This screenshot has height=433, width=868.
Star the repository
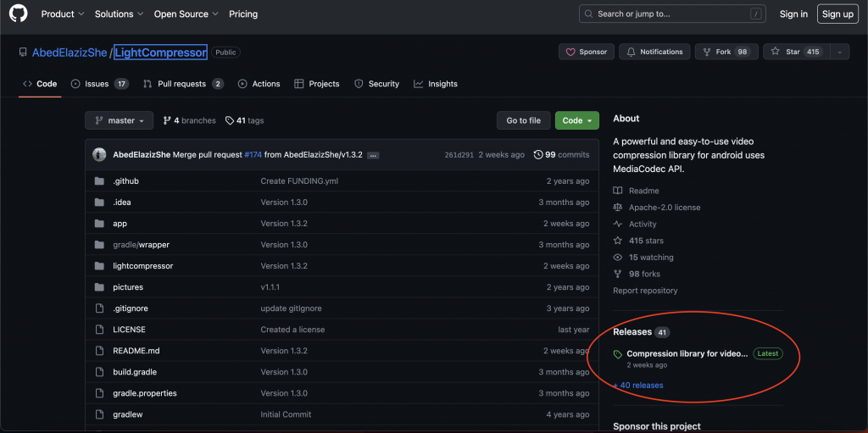click(797, 52)
